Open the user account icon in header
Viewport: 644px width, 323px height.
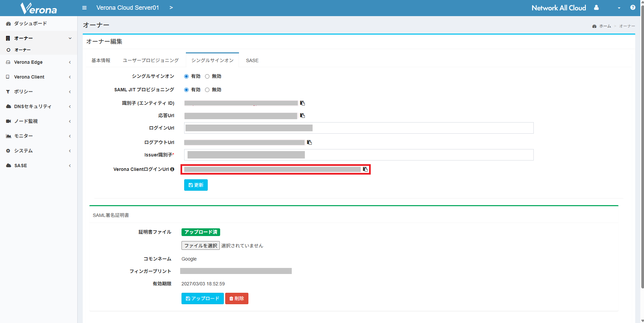tap(596, 7)
